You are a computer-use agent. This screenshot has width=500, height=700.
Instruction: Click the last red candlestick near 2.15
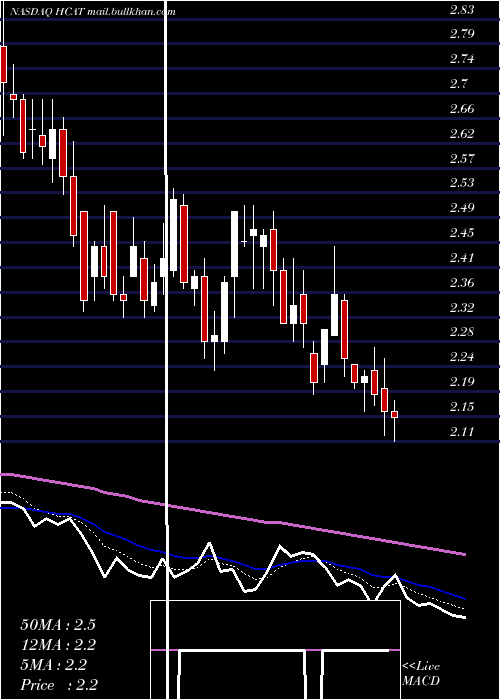[x=395, y=415]
